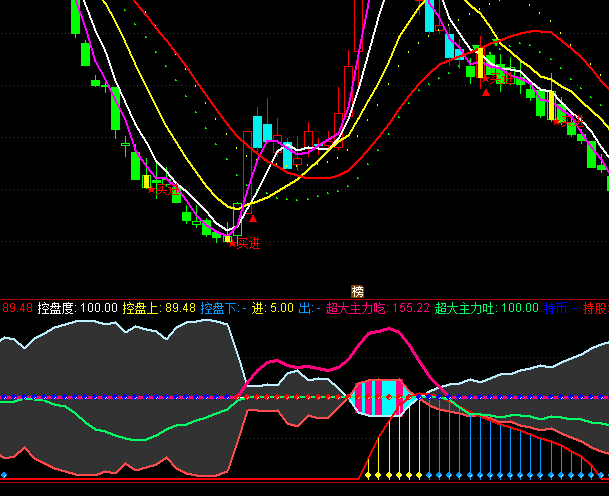Click the 榜 ranking icon
This screenshot has height=496, width=609.
[x=358, y=291]
